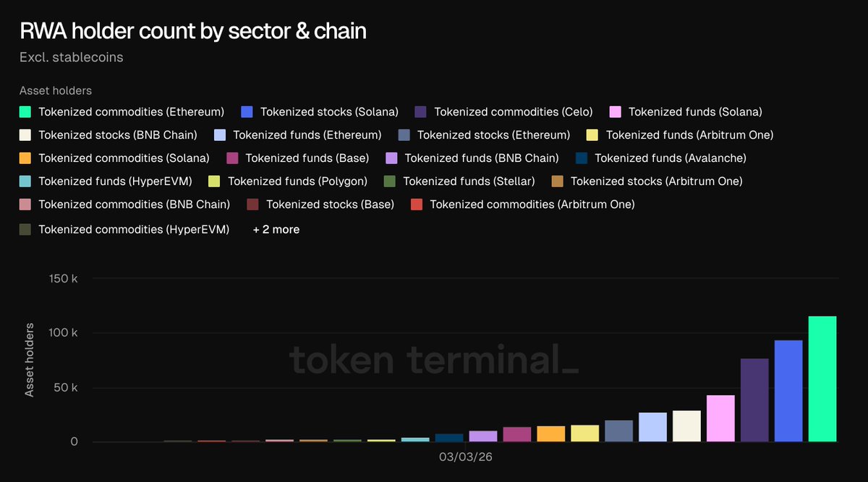
Task: Click the green Tokenized commodities (Ethereum) legend swatch
Action: 26,112
